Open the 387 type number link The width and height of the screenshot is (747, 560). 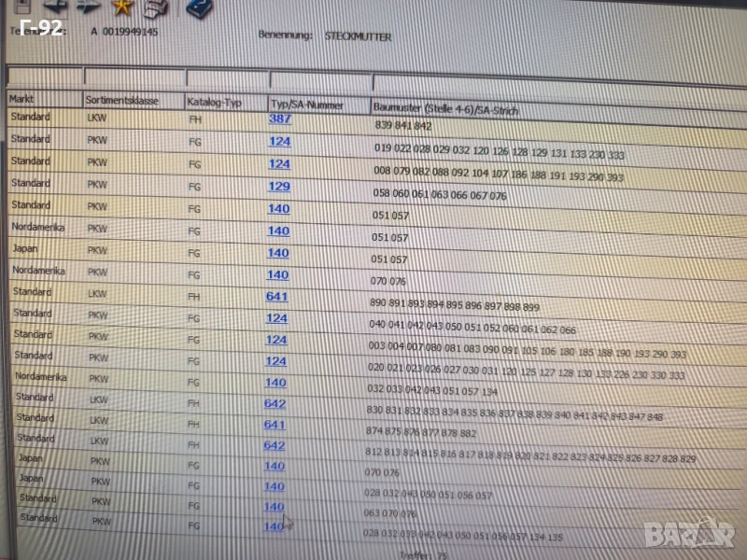(280, 119)
